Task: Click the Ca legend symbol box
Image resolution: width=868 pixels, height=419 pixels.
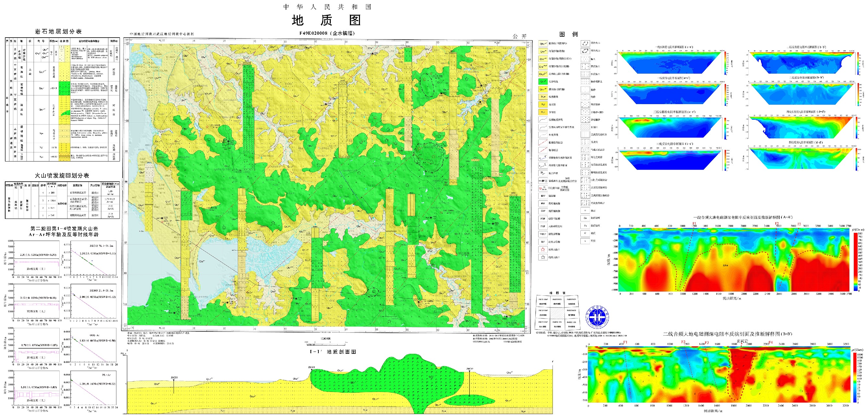Action: point(585,218)
